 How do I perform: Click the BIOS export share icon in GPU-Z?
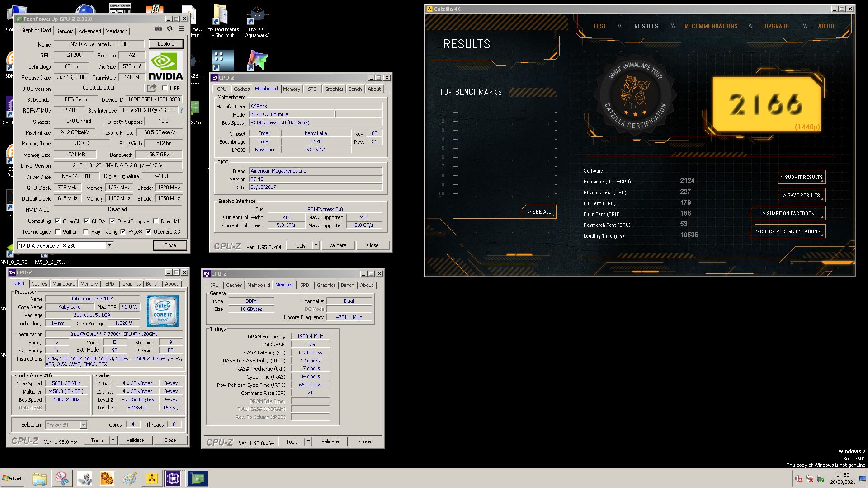pos(152,88)
